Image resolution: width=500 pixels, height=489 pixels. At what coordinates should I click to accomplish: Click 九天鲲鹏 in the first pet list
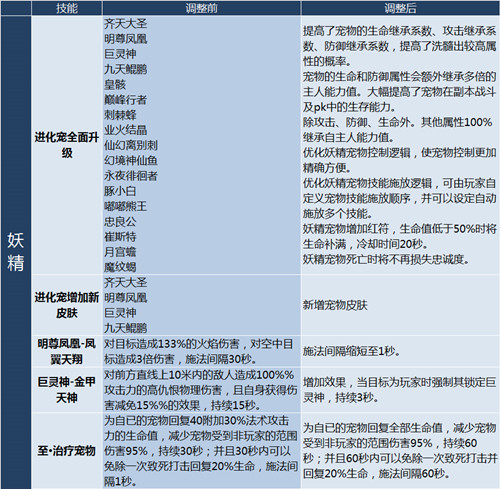point(125,69)
